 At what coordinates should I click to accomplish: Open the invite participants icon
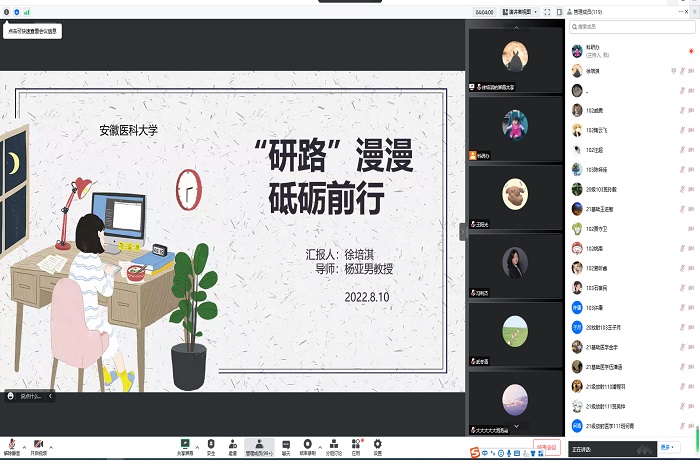[232, 443]
